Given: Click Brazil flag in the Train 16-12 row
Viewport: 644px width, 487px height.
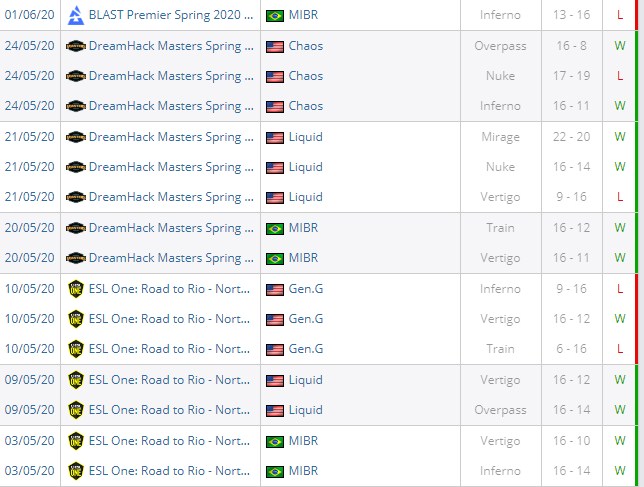Looking at the screenshot, I should [275, 228].
